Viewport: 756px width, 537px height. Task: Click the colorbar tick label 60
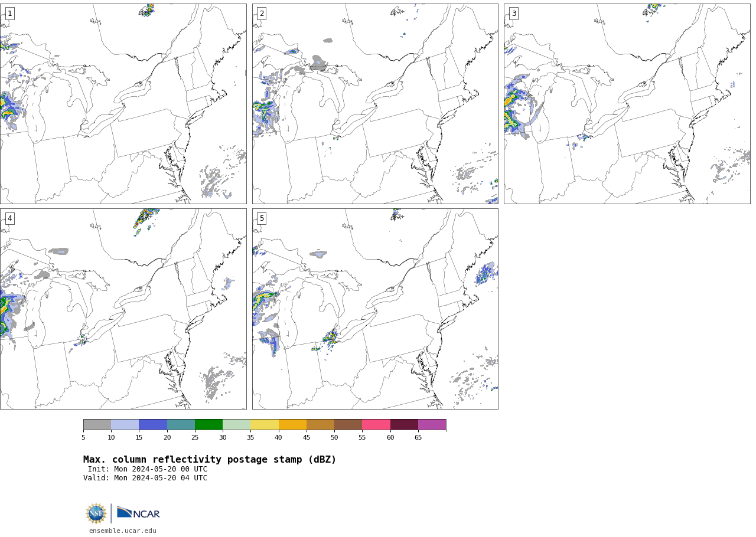click(390, 437)
